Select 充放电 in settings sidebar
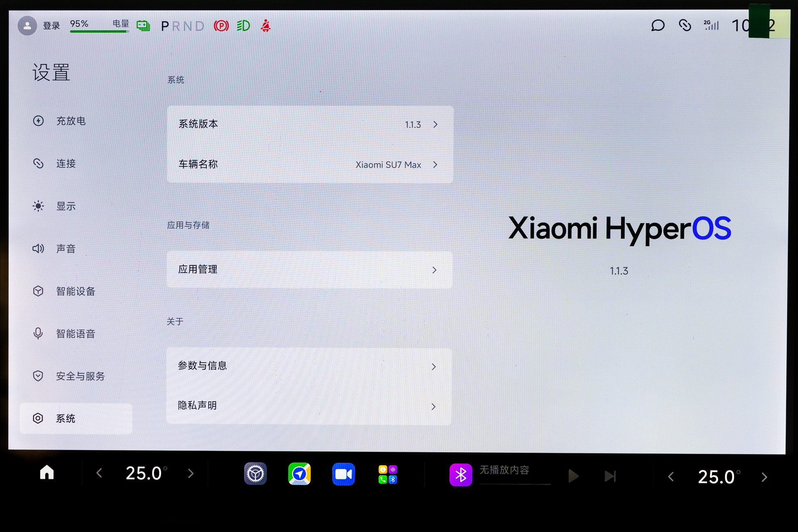Screen dimensions: 798x532 click(x=71, y=121)
